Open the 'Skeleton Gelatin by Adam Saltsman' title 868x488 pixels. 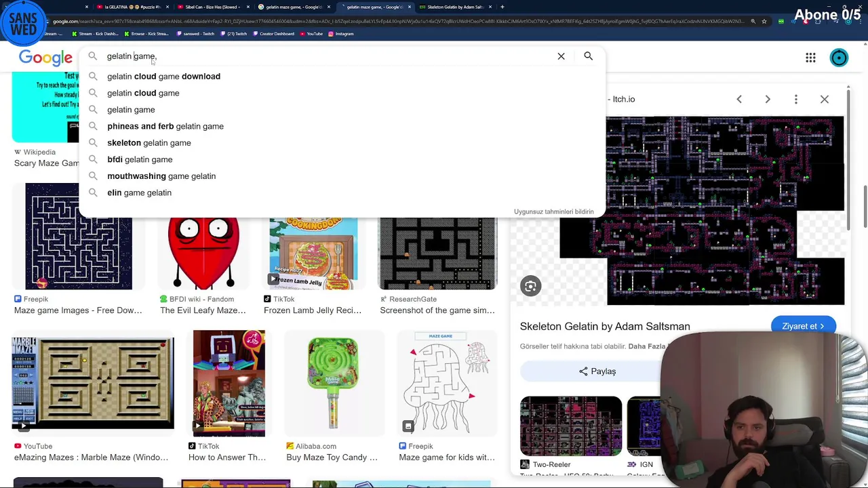coord(605,326)
